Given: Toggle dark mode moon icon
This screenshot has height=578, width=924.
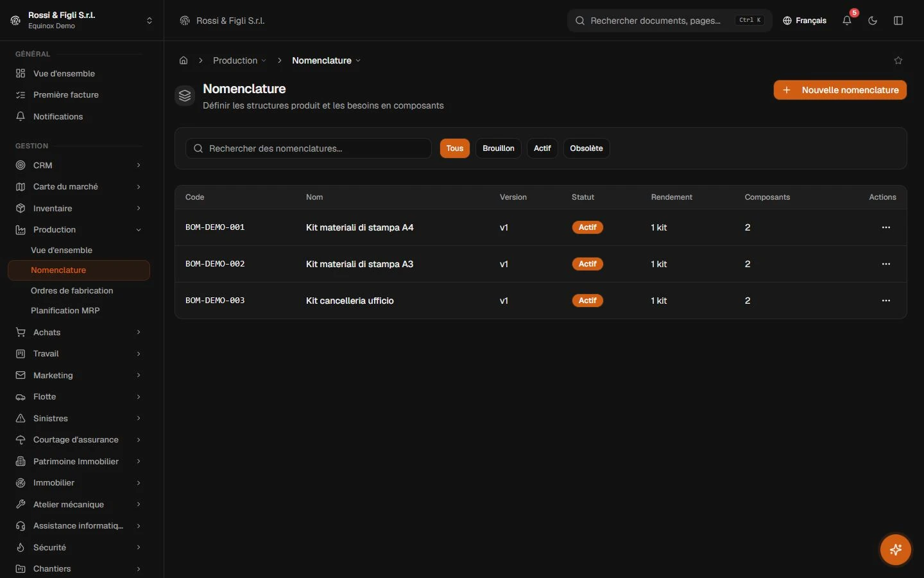Looking at the screenshot, I should (x=873, y=21).
